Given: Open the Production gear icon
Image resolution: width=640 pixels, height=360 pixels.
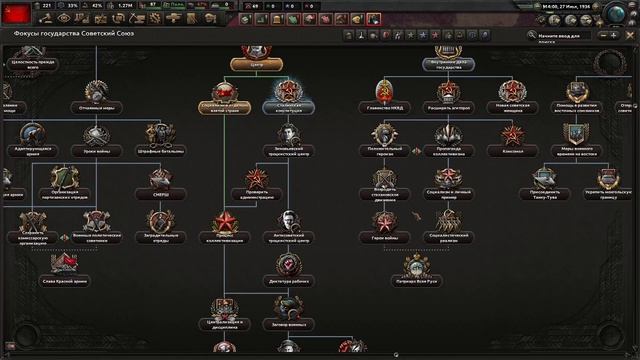Looking at the screenshot, I should (155, 18).
